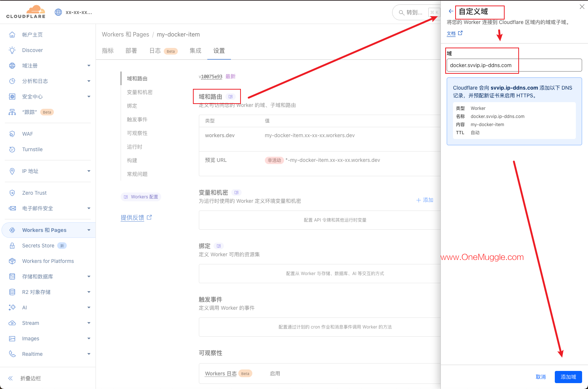
Task: Open docs icon beside 变量和机密 heading
Action: point(236,192)
